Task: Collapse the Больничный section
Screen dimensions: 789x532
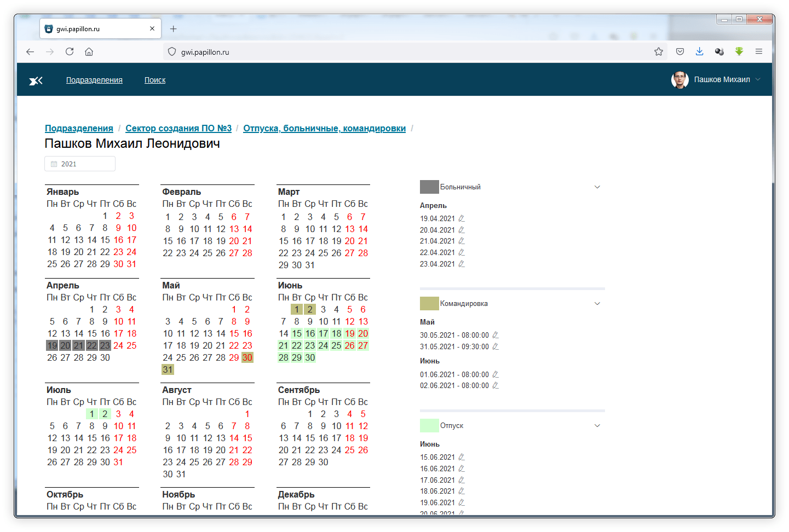Action: tap(597, 187)
